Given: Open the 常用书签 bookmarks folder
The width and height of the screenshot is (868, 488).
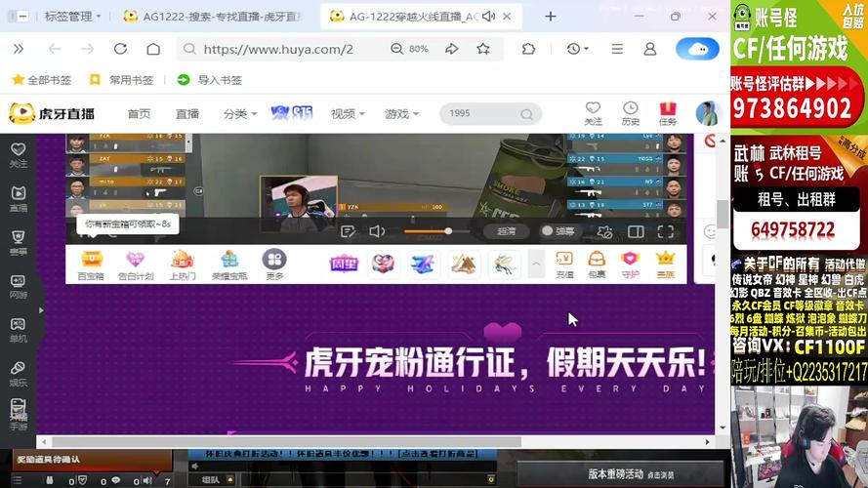Looking at the screenshot, I should coord(121,80).
